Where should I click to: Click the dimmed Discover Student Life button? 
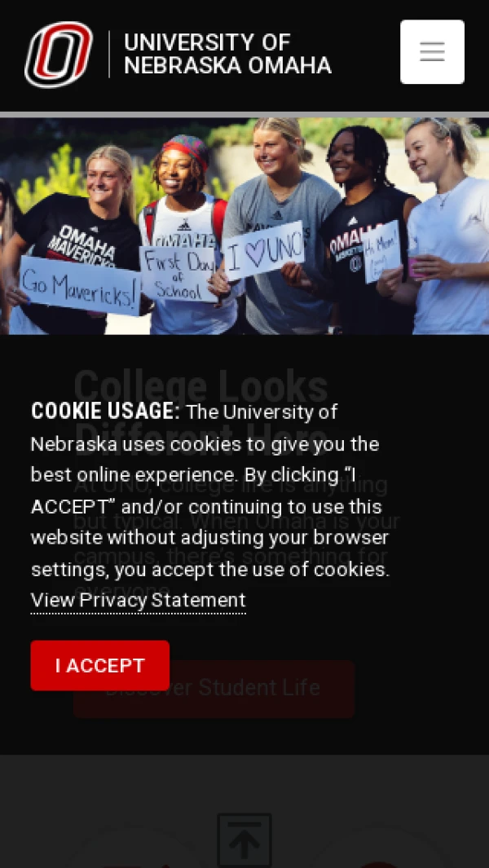214,689
